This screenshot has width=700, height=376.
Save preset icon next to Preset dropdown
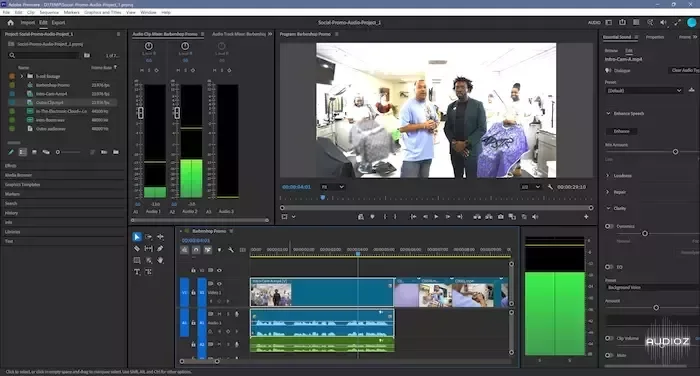(692, 90)
